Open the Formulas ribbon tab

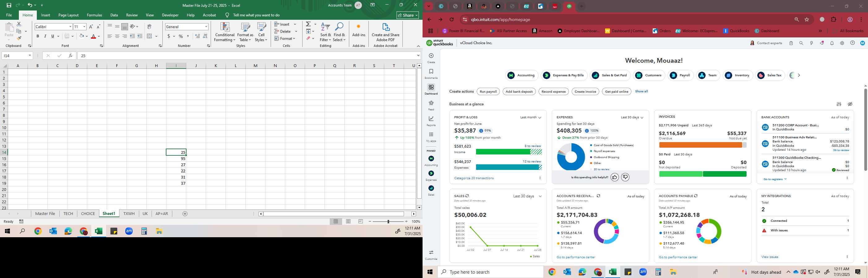pyautogui.click(x=94, y=15)
